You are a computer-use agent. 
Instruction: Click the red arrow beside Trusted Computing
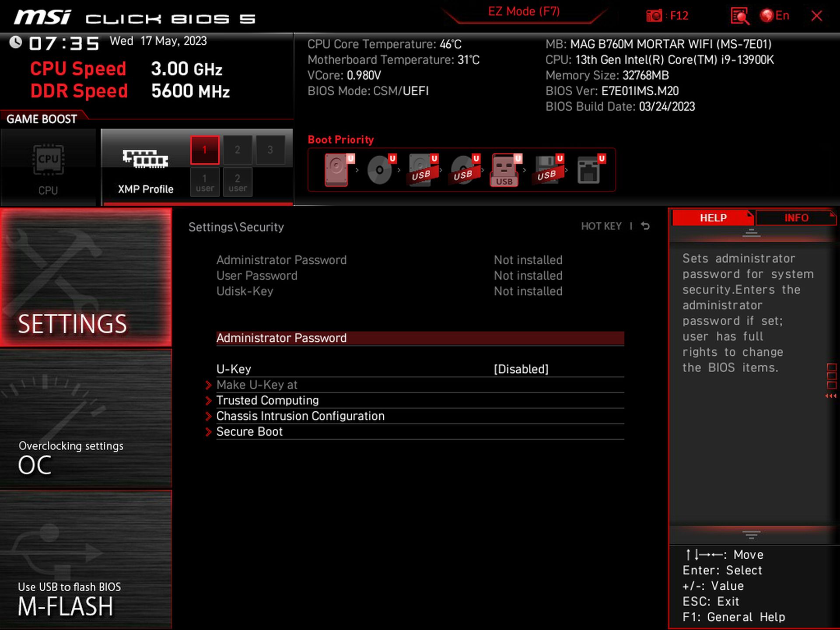pyautogui.click(x=209, y=400)
